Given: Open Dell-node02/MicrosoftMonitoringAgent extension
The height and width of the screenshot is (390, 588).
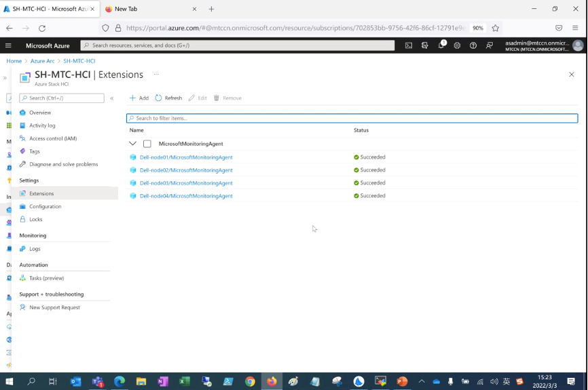Looking at the screenshot, I should click(x=186, y=170).
